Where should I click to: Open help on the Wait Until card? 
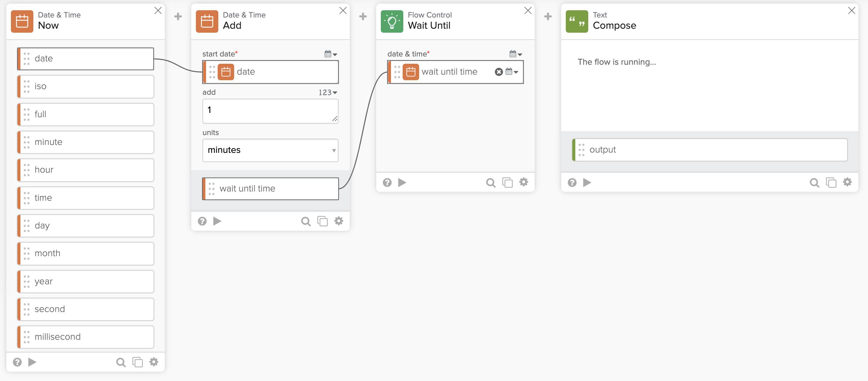(x=387, y=182)
